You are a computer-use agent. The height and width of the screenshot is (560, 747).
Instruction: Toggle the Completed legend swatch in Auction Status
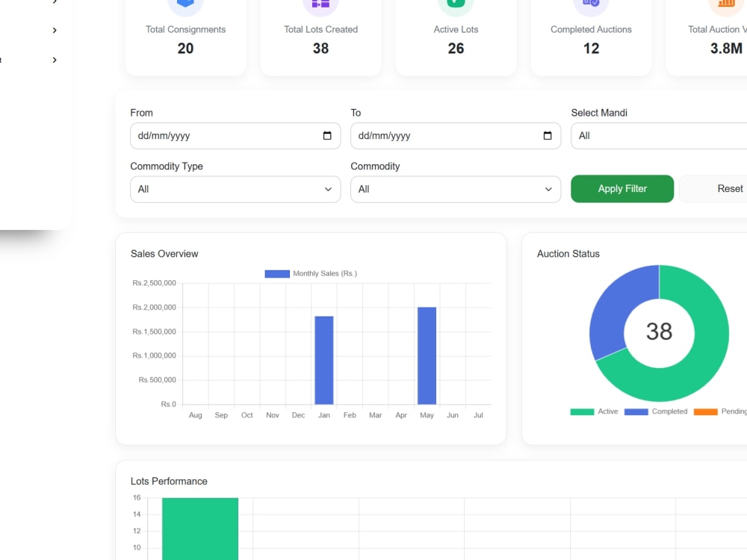coord(636,412)
